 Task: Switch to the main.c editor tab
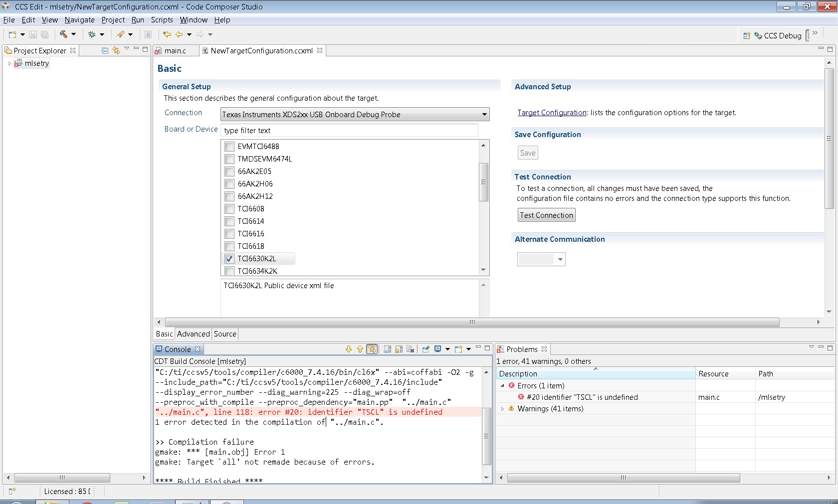tap(175, 51)
